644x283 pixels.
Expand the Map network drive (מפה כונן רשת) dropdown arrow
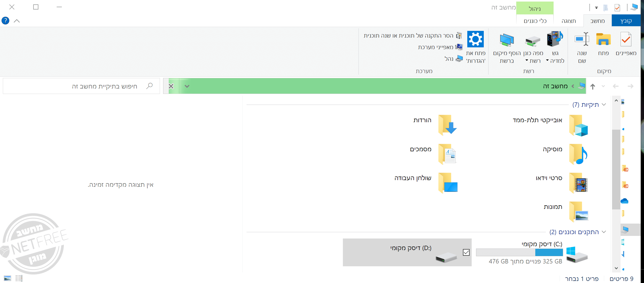(527, 61)
